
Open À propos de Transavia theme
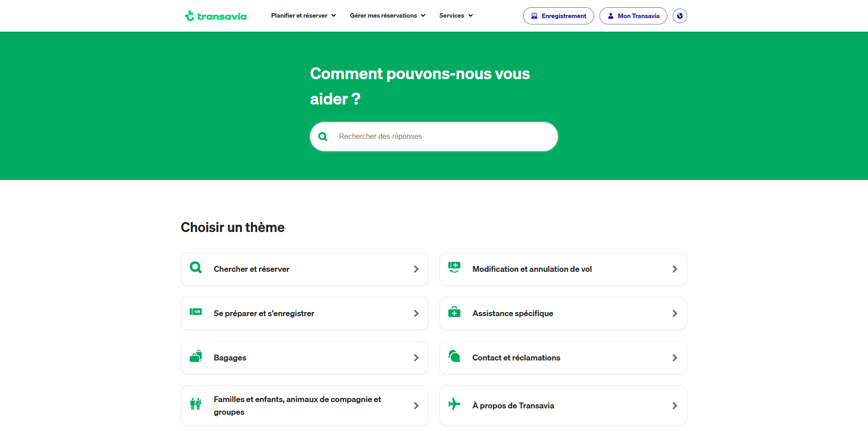pos(563,406)
